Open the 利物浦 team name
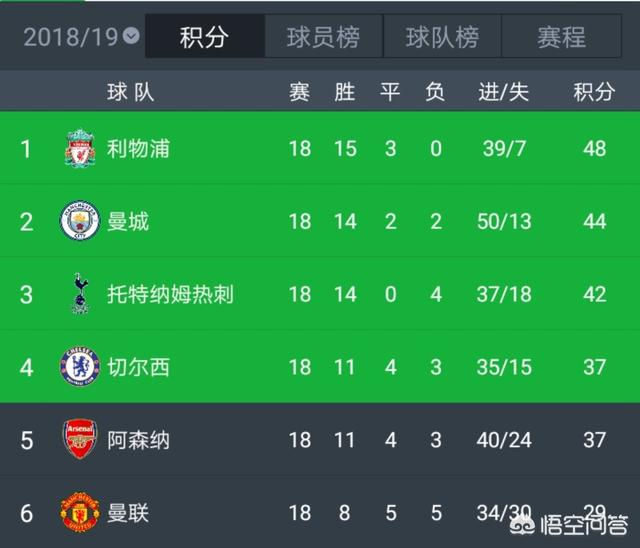Image resolution: width=640 pixels, height=548 pixels. [x=138, y=149]
